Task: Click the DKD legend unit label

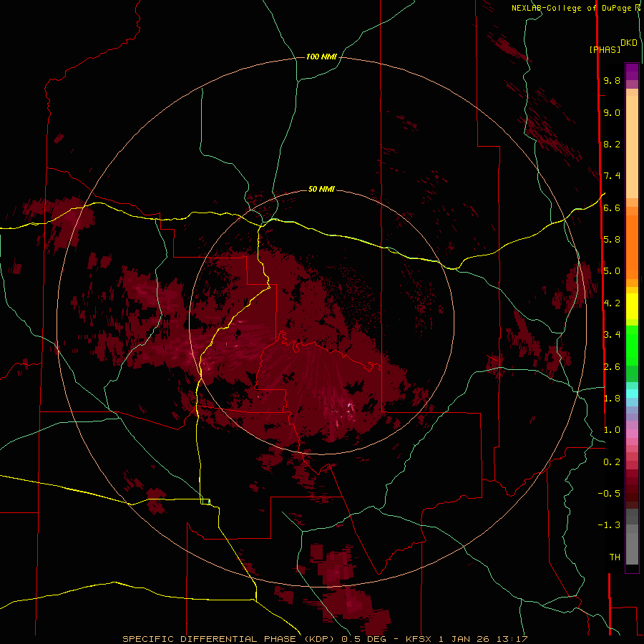Action: click(x=629, y=43)
